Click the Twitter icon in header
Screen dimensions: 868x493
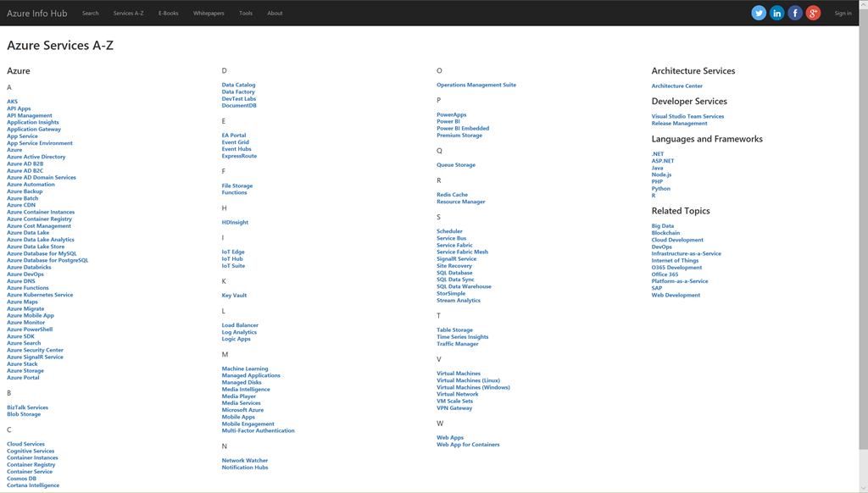[x=759, y=13]
